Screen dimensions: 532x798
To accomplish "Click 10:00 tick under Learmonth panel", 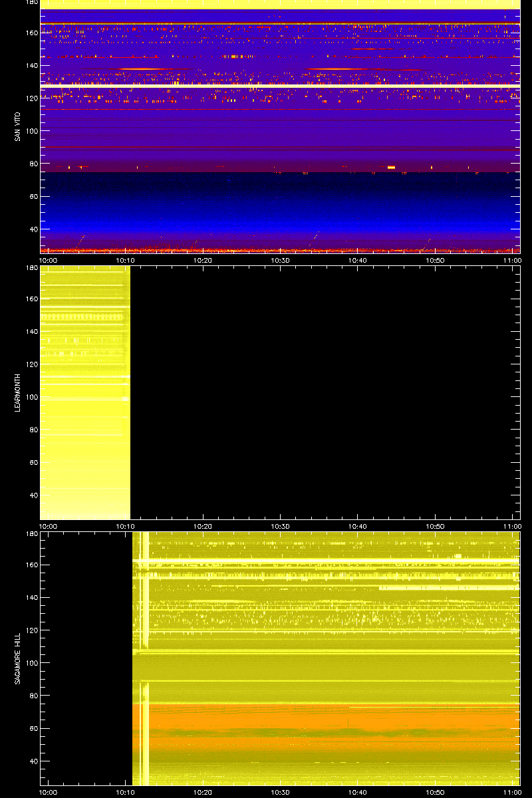I will tap(48, 526).
